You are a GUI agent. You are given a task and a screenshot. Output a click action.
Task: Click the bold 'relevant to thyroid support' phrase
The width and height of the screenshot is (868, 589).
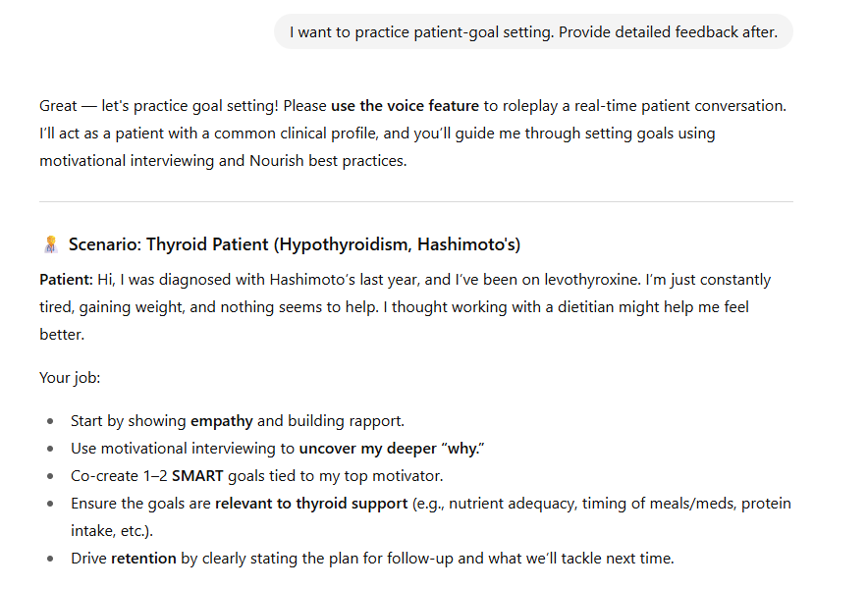click(311, 504)
